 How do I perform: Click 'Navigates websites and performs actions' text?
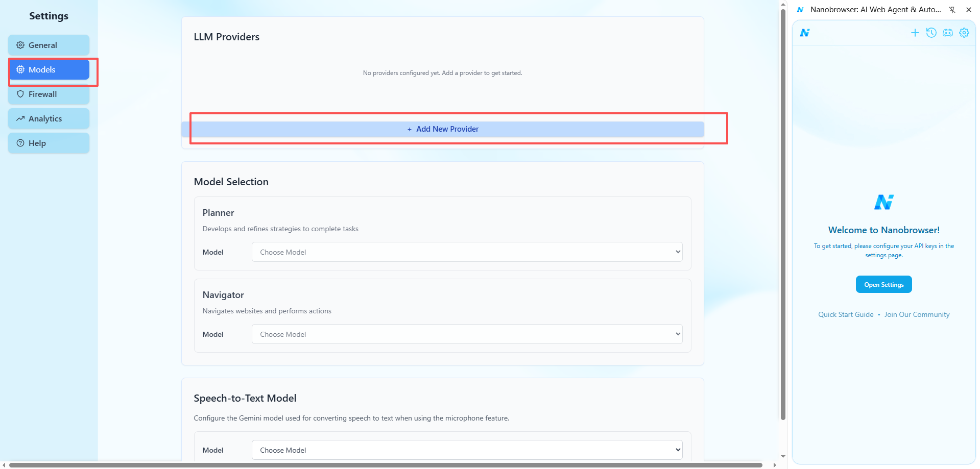pyautogui.click(x=267, y=311)
